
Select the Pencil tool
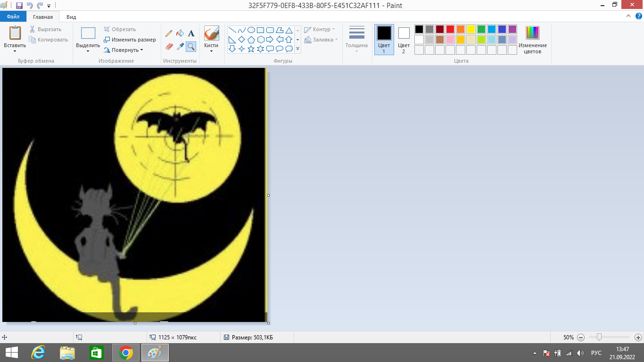[169, 33]
